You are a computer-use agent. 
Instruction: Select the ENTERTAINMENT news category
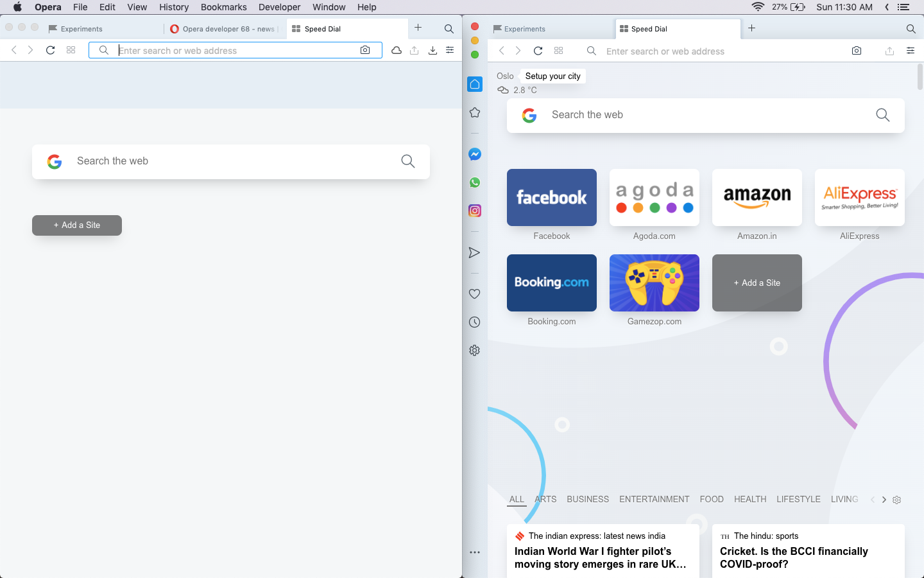654,499
